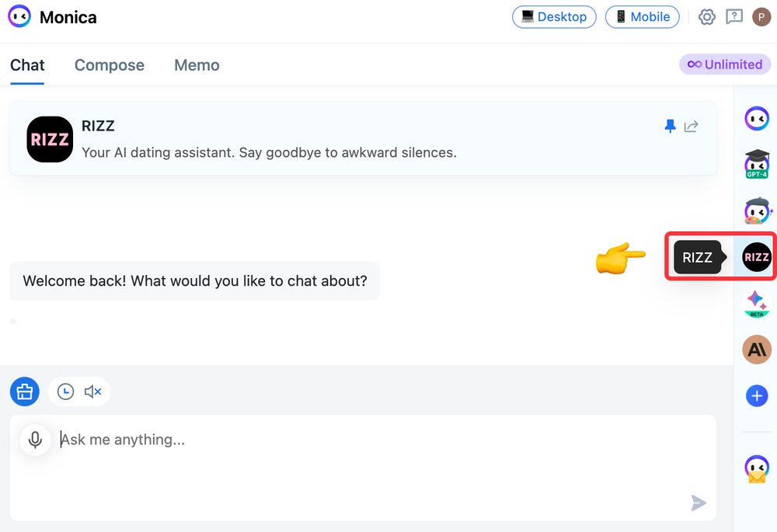The image size is (777, 532).
Task: Open the profile avatar menu
Action: point(761,16)
